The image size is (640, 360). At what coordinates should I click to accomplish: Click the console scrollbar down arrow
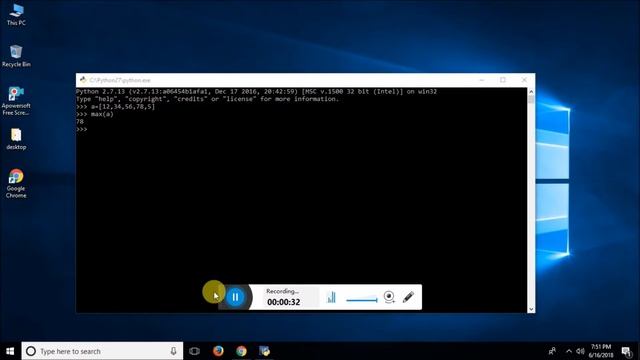531,309
